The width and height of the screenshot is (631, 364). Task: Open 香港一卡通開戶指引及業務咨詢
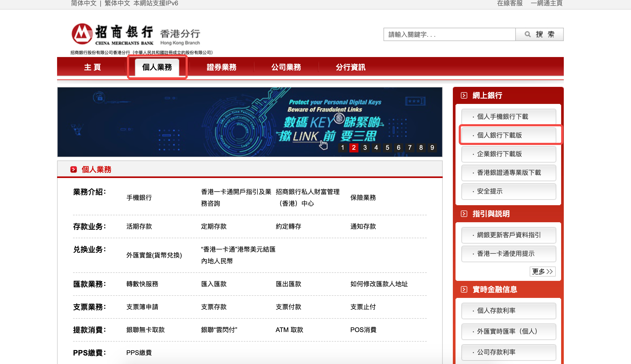(236, 198)
